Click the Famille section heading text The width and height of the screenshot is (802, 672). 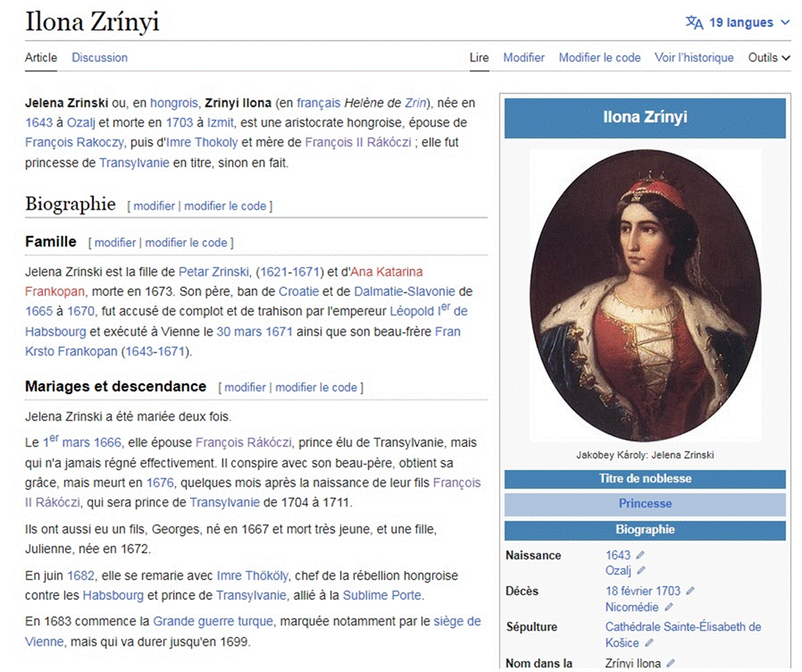50,241
